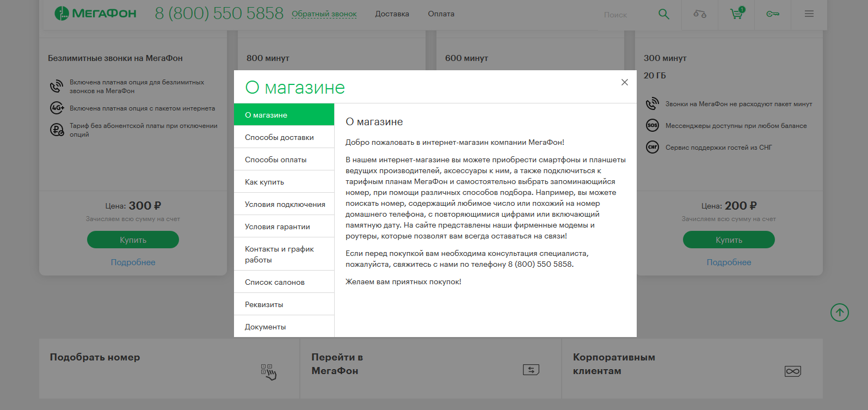This screenshot has width=868, height=410.
Task: Click the infinity icon in "Корпоративным клиентам"
Action: 793,371
